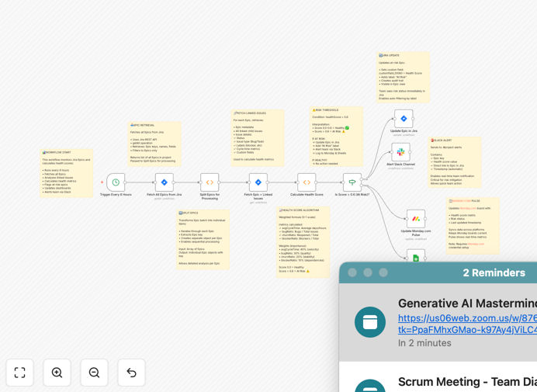This screenshot has width=537, height=392.
Task: Click the '2 Reminders' window title
Action: (x=494, y=272)
